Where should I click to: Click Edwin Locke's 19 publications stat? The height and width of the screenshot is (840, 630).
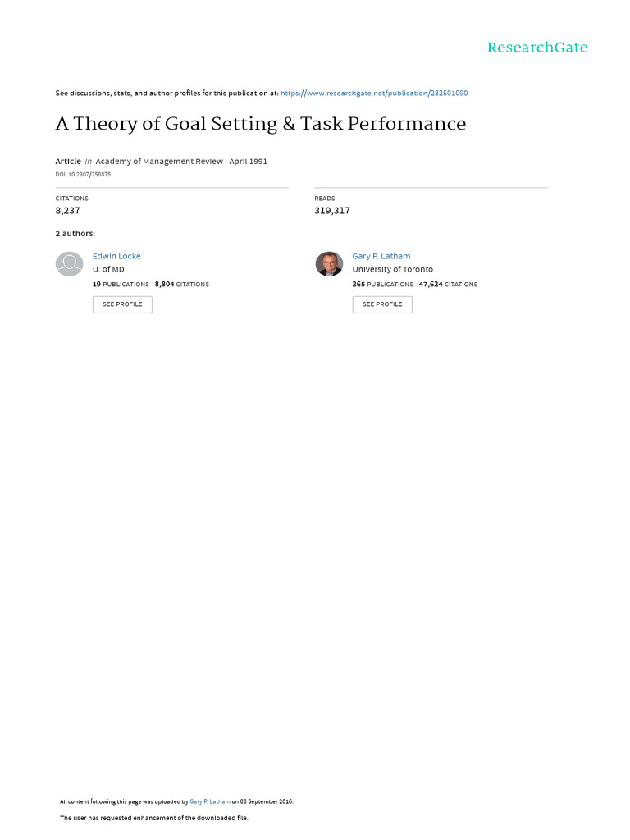121,285
